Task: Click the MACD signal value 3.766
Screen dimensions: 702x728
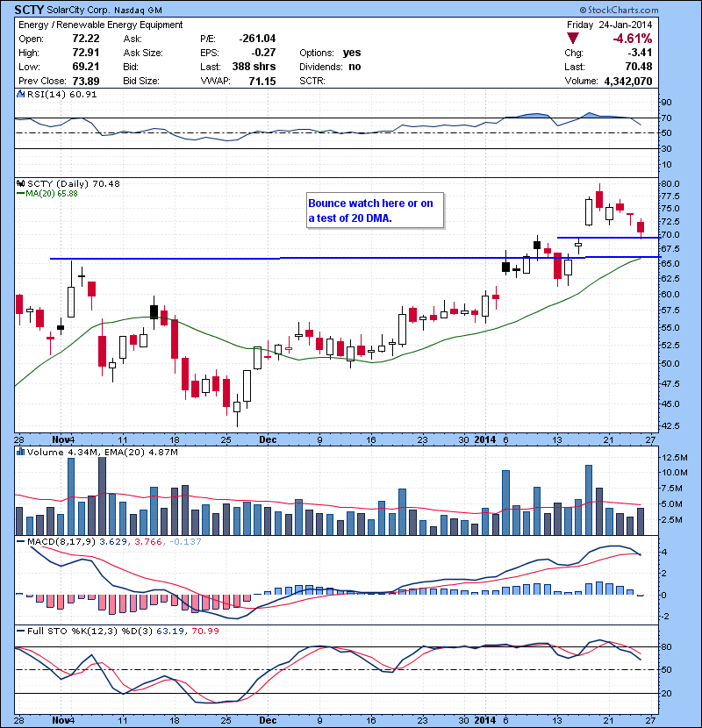Action: coord(147,541)
